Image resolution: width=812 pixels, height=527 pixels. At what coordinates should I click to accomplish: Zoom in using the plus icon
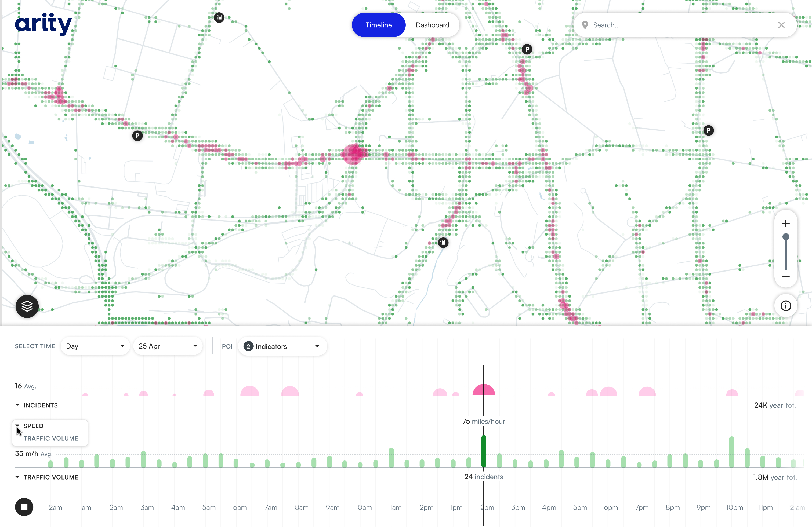[x=786, y=224]
